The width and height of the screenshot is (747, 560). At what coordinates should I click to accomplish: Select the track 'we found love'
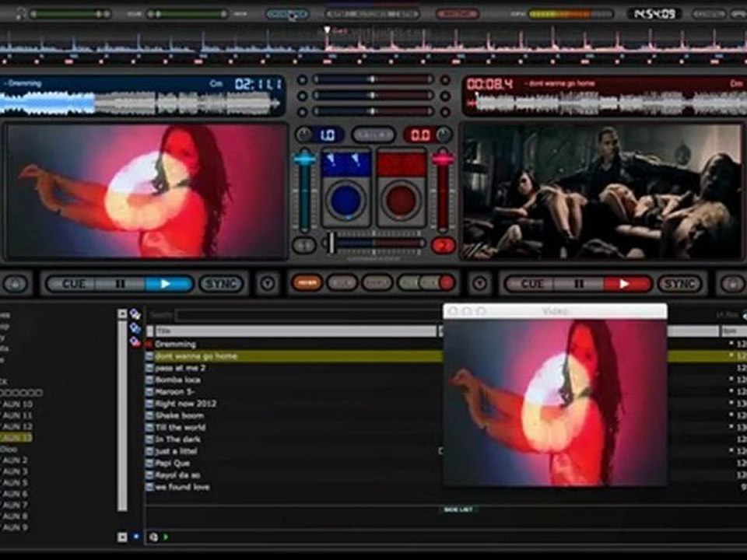tap(182, 487)
